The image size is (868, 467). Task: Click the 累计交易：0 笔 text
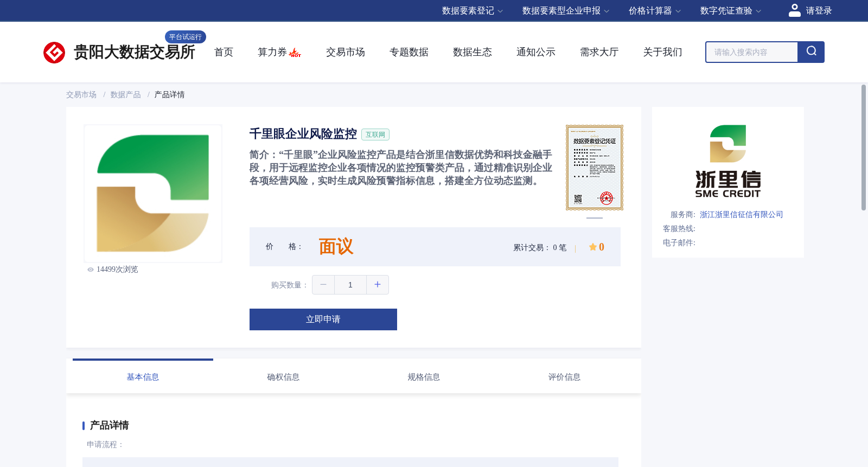[540, 248]
